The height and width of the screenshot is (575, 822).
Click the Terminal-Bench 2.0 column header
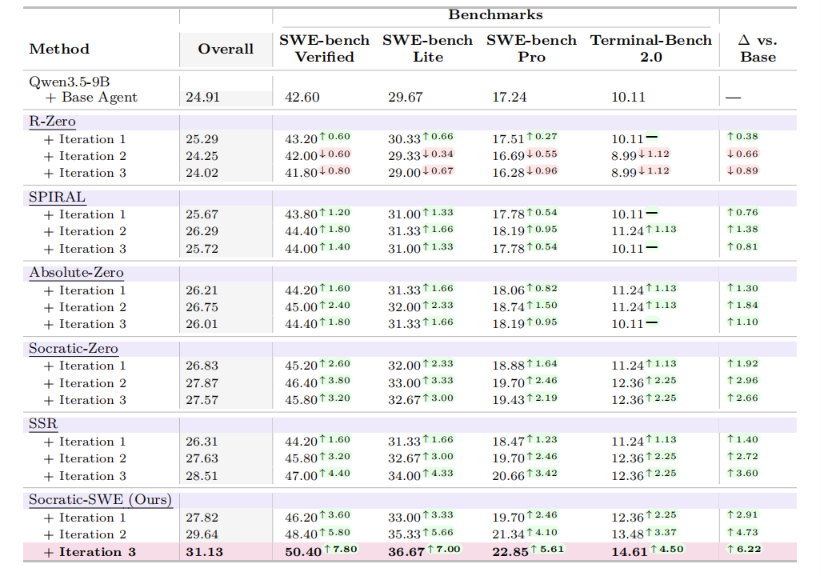(x=651, y=48)
